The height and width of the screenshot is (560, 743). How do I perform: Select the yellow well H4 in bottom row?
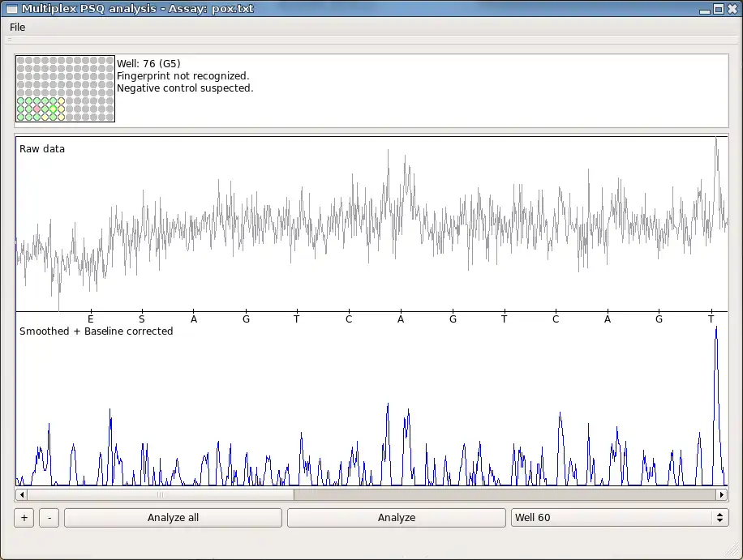tap(45, 117)
